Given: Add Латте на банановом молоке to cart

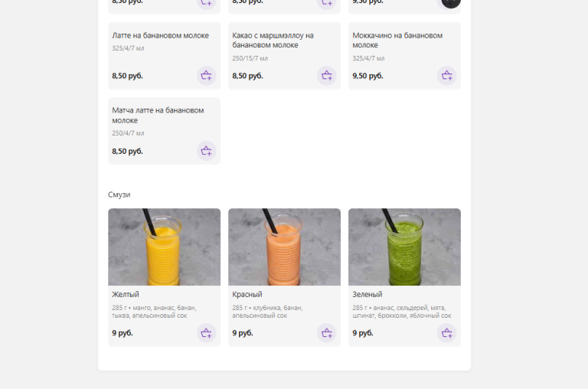Looking at the screenshot, I should pos(206,75).
